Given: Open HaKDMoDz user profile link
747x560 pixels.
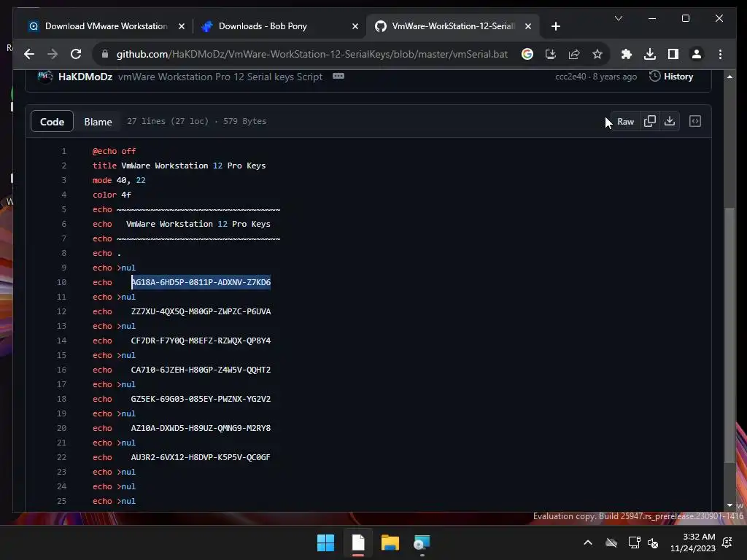Looking at the screenshot, I should click(x=85, y=77).
